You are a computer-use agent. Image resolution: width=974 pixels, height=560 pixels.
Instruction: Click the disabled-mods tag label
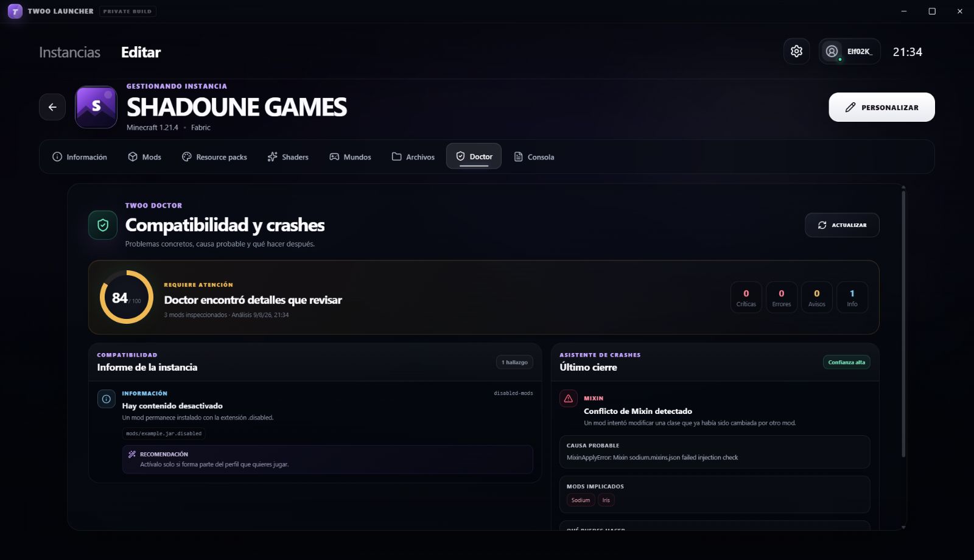(x=513, y=393)
